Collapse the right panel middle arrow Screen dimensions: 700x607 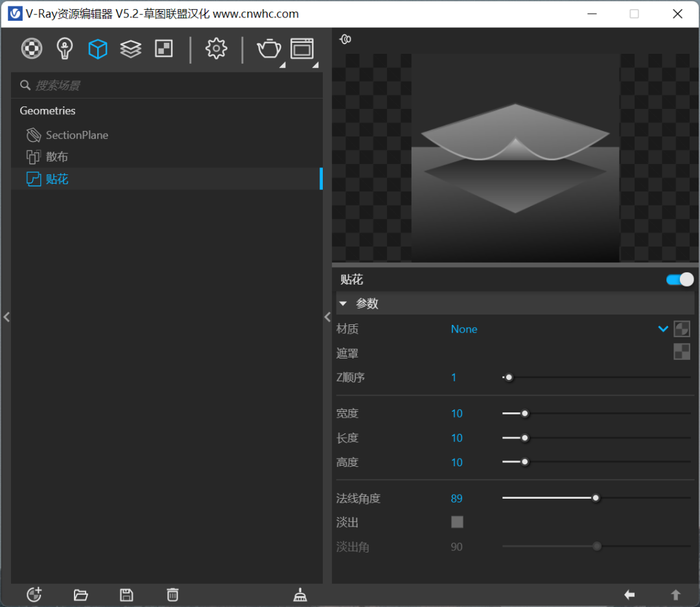click(327, 317)
